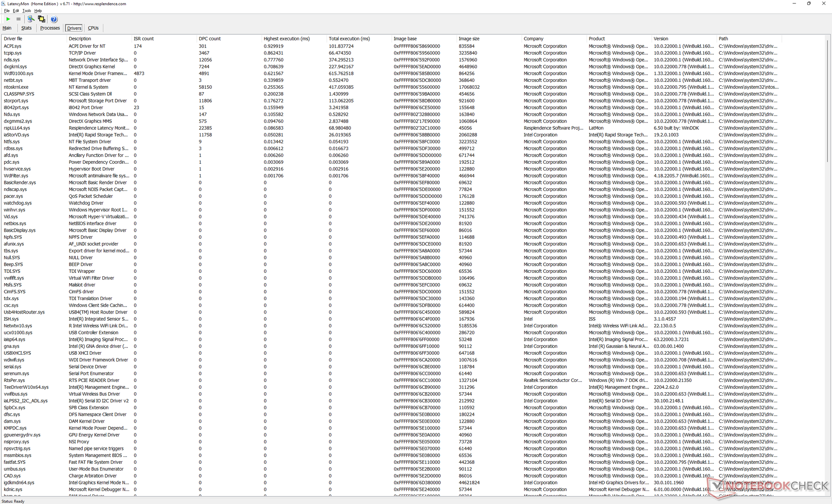832x504 pixels.
Task: Sort by DPC count column header
Action: (x=210, y=39)
